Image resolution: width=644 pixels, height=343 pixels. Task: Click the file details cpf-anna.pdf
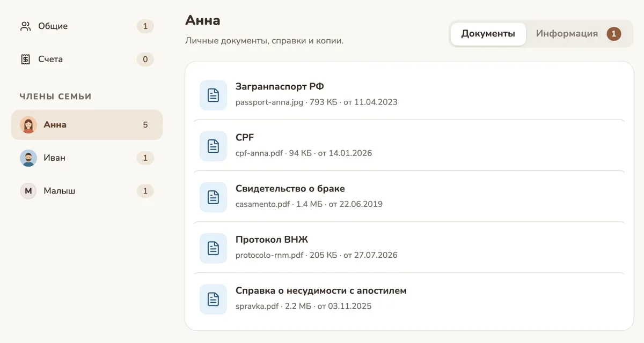tap(304, 153)
